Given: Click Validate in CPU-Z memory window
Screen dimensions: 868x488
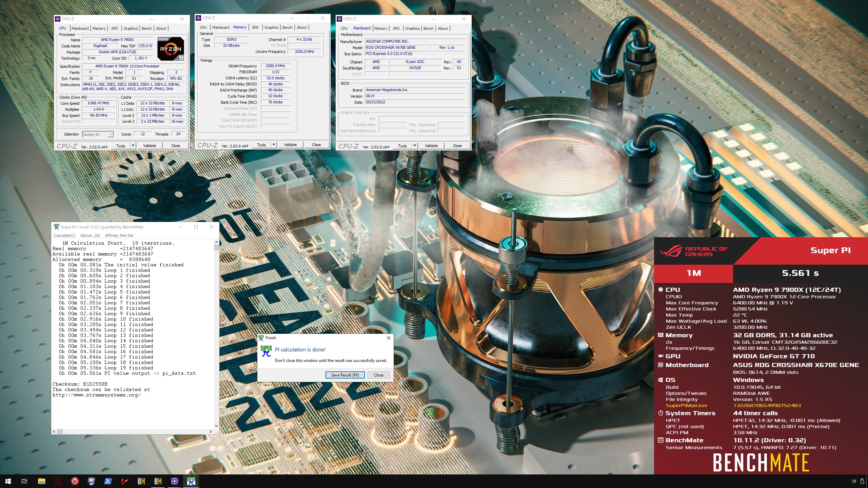Looking at the screenshot, I should point(290,145).
